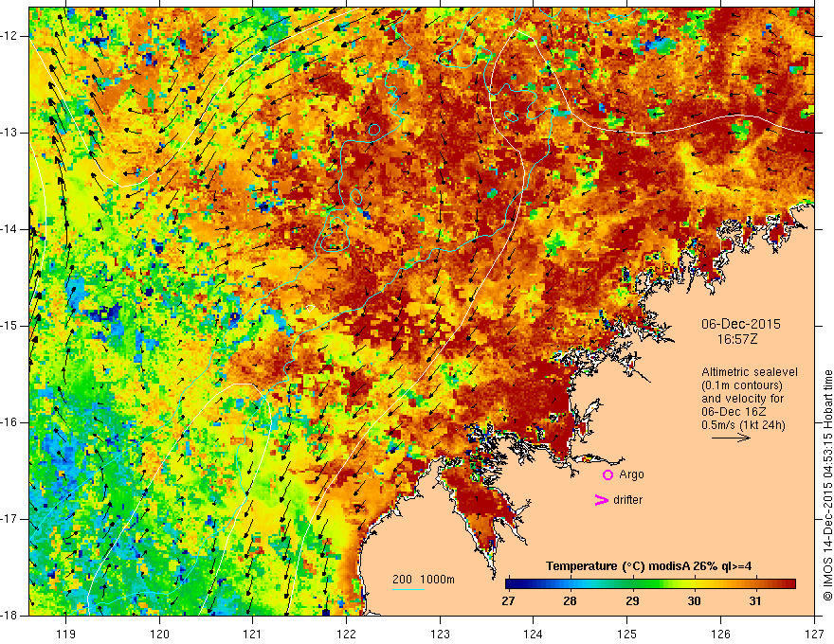Click the cyan 200m bathymetry legend line
The width and height of the screenshot is (834, 644).
[x=408, y=589]
